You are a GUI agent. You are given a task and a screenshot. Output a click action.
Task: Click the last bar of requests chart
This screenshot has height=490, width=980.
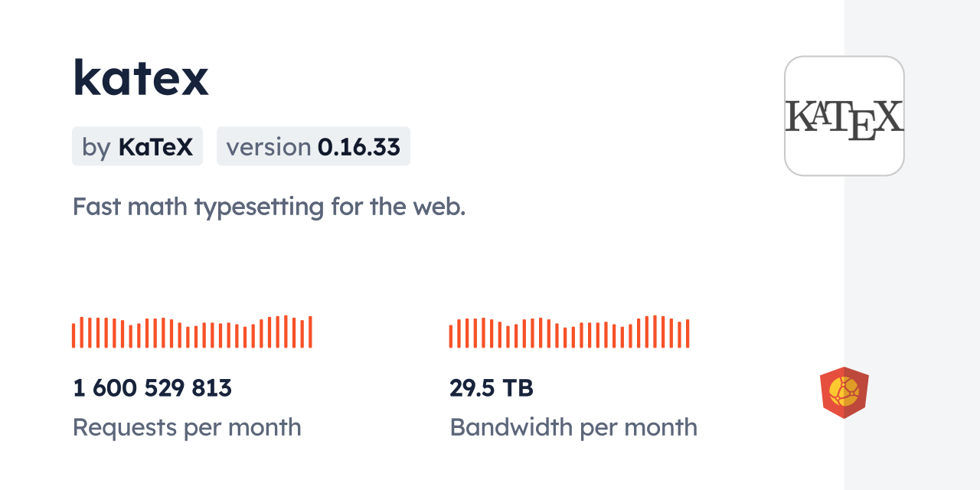point(310,332)
